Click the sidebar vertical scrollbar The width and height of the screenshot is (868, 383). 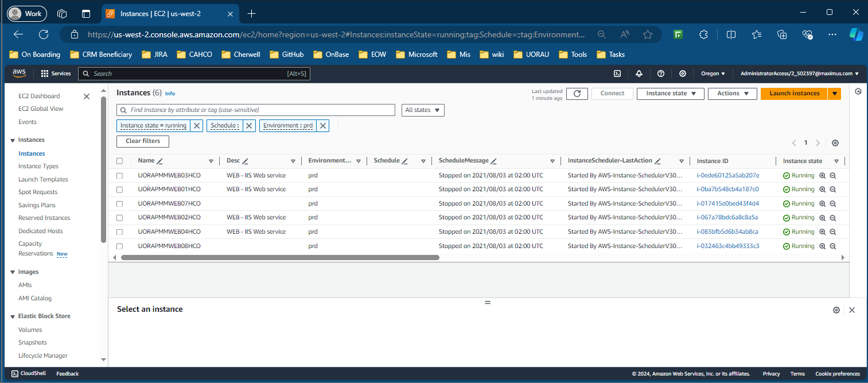coord(103,169)
